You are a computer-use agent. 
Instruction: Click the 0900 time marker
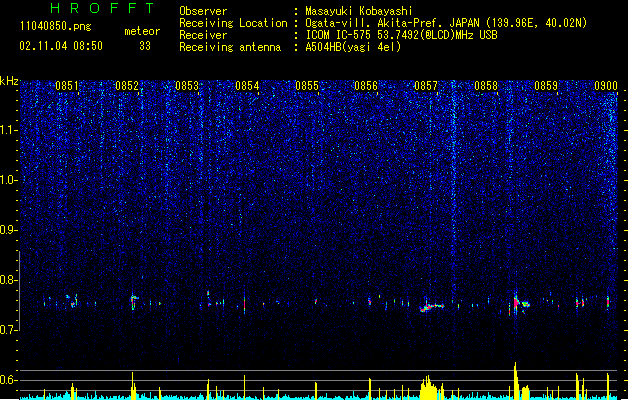606,86
